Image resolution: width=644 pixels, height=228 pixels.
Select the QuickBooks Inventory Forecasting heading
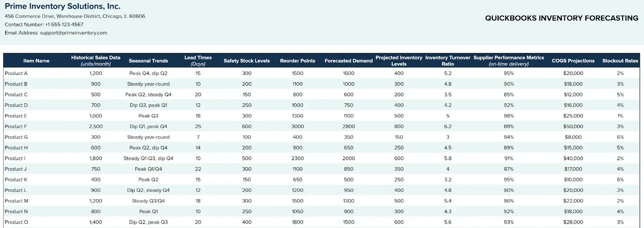pyautogui.click(x=561, y=18)
